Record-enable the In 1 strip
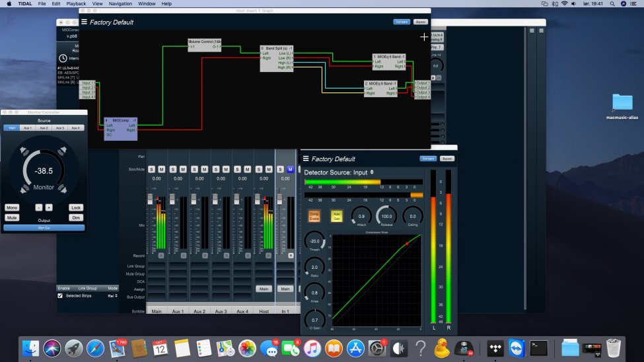The image size is (644, 362). [291, 256]
